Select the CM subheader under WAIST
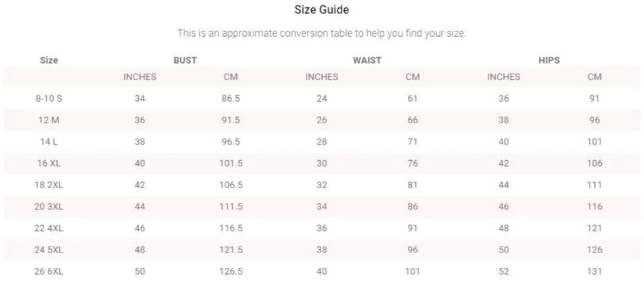 click(413, 77)
